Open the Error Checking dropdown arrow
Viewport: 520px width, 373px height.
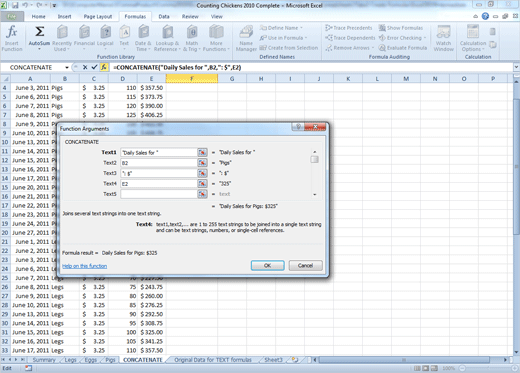(425, 38)
